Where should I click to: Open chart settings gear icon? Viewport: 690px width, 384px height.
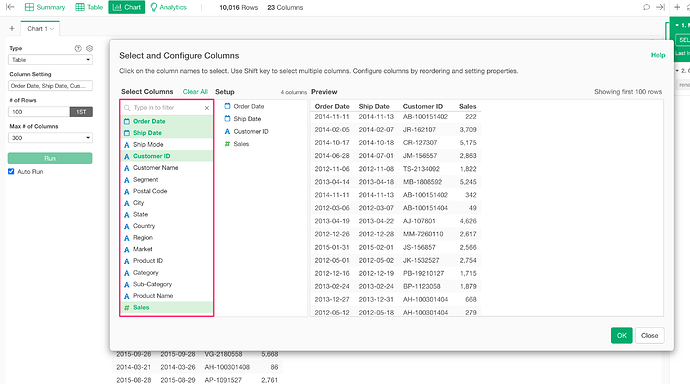[x=89, y=48]
